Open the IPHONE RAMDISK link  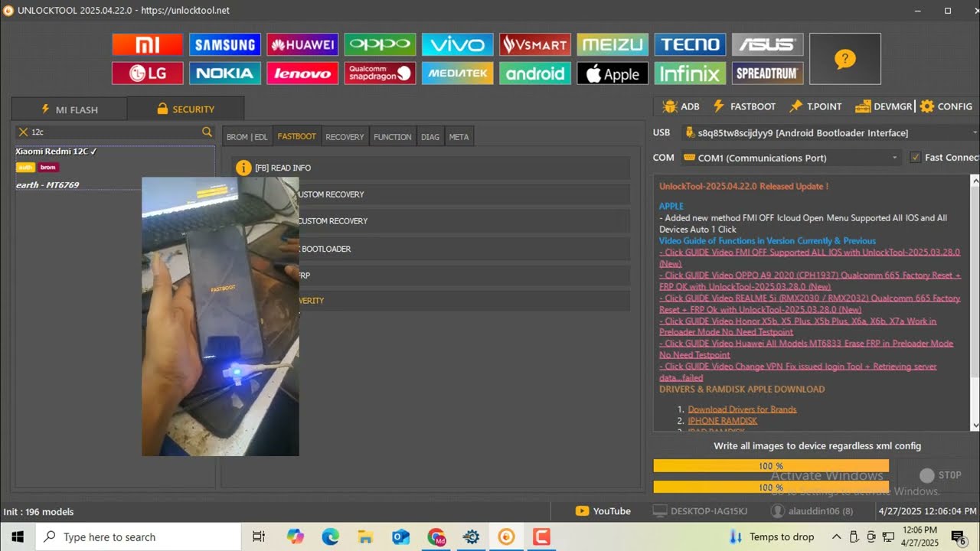coord(722,421)
